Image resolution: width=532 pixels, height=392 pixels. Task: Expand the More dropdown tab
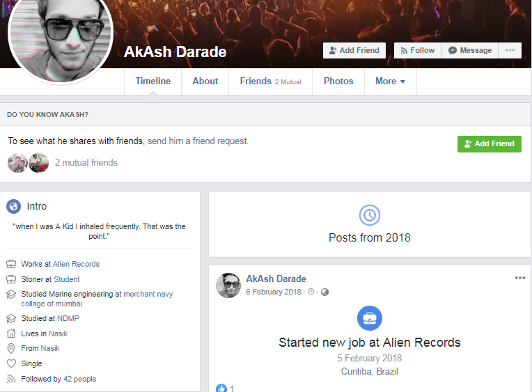click(390, 81)
